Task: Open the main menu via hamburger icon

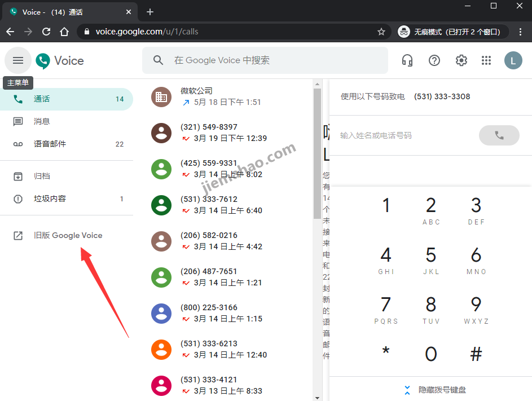Action: click(x=17, y=60)
